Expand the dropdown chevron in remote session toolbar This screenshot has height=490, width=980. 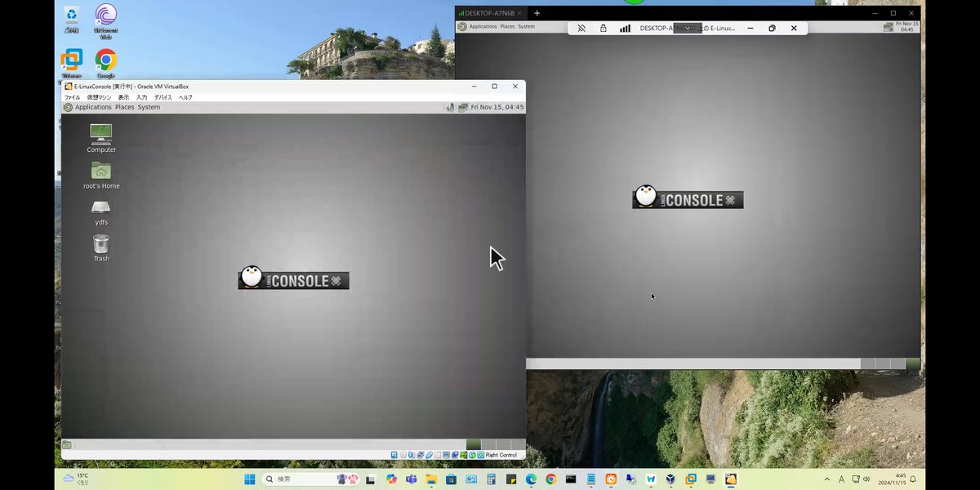688,28
